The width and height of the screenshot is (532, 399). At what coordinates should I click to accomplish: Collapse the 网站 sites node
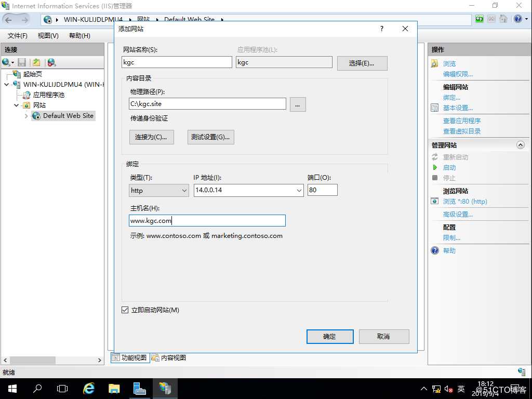(x=16, y=105)
